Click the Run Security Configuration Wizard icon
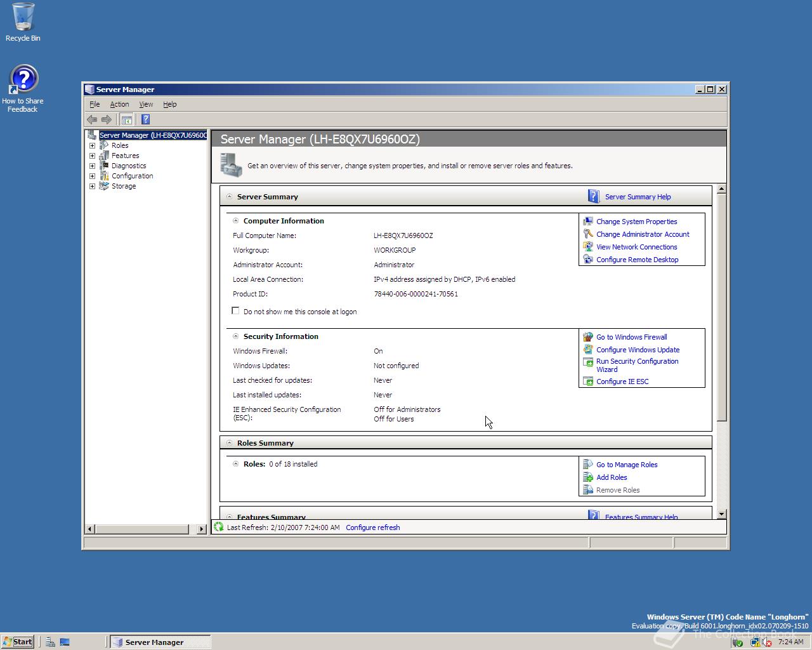Viewport: 812px width, 650px height. [x=588, y=362]
